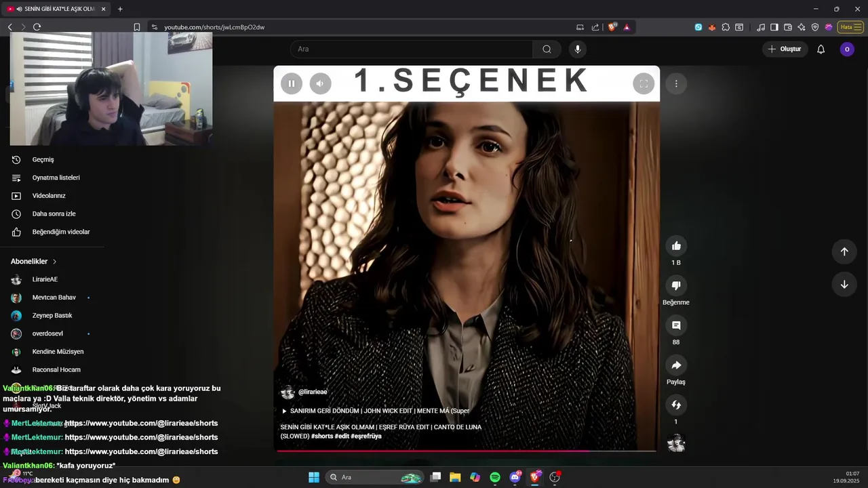Open the sound thumbnail below remix
The width and height of the screenshot is (868, 488).
click(x=676, y=443)
